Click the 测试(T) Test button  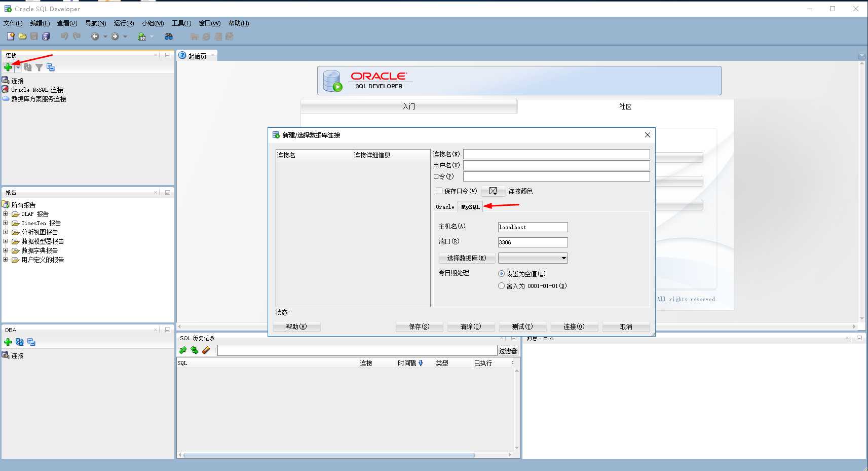tap(522, 327)
